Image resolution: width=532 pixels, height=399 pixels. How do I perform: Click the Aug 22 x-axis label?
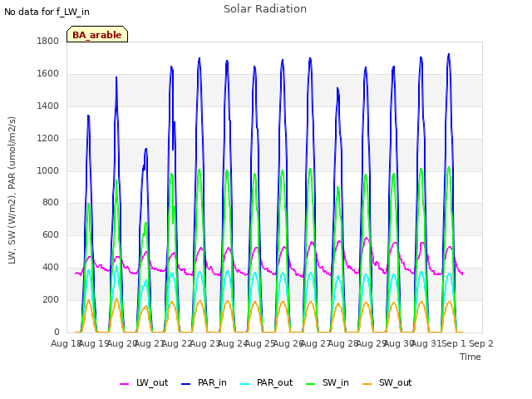(177, 343)
